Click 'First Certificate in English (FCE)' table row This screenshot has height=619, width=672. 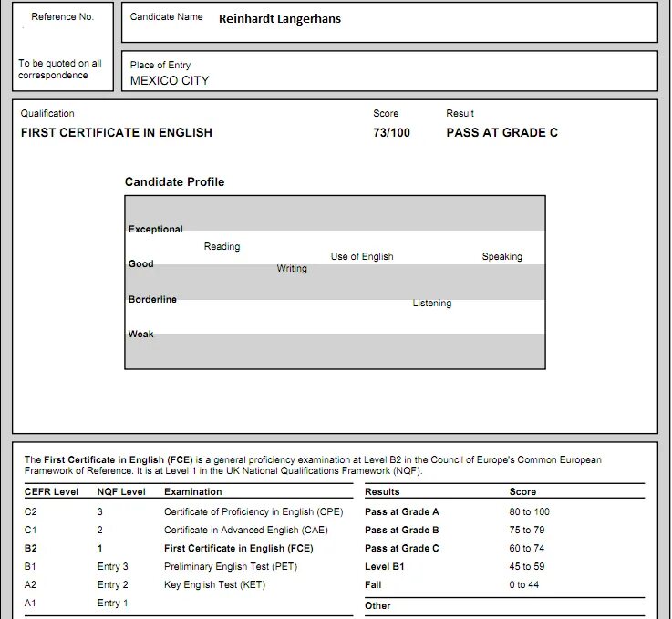pyautogui.click(x=239, y=548)
